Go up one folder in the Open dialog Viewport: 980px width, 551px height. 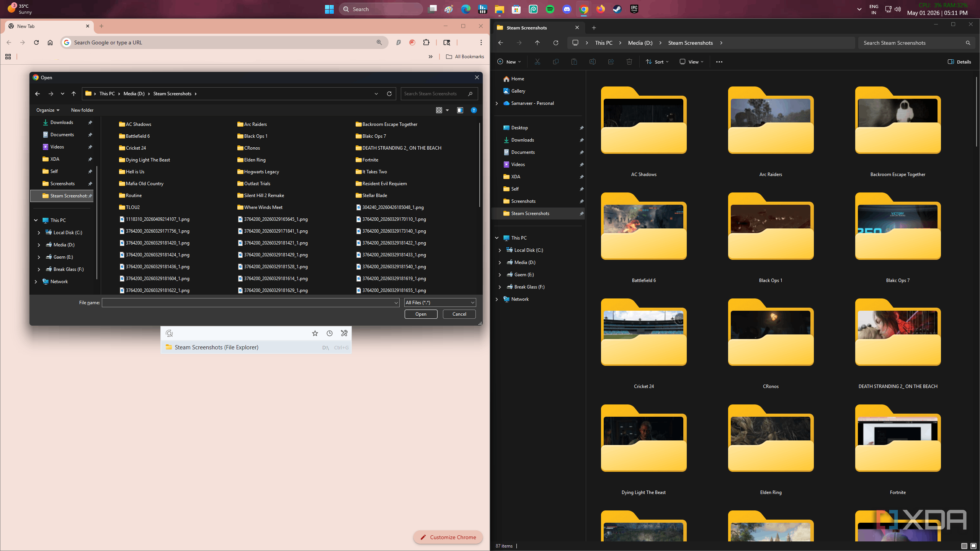[74, 94]
